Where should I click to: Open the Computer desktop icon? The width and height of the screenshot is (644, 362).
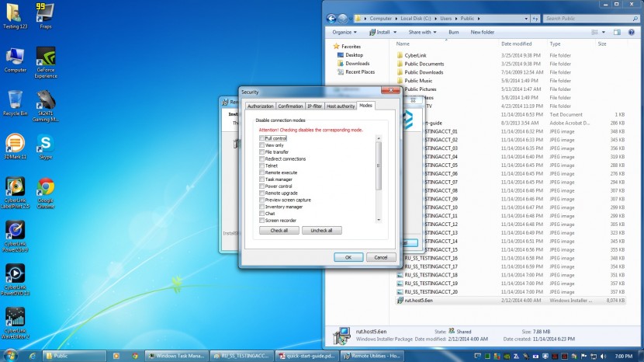[16, 60]
